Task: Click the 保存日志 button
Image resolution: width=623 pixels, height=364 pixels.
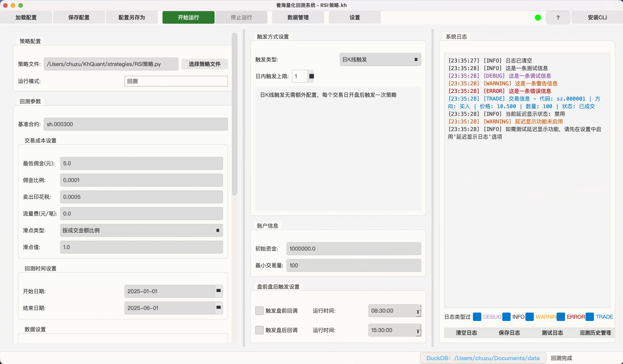Action: [509, 333]
